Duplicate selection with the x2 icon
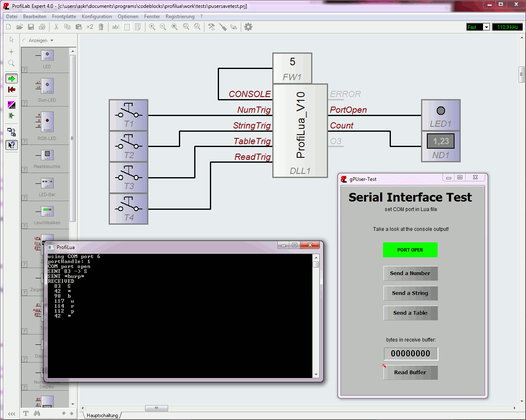Image resolution: width=526 pixels, height=420 pixels. click(90, 27)
